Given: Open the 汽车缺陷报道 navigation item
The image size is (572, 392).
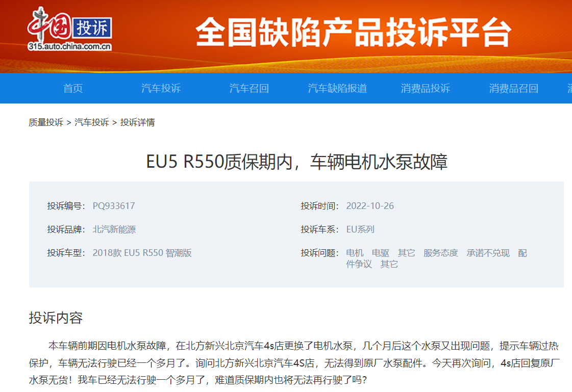Looking at the screenshot, I should 337,88.
